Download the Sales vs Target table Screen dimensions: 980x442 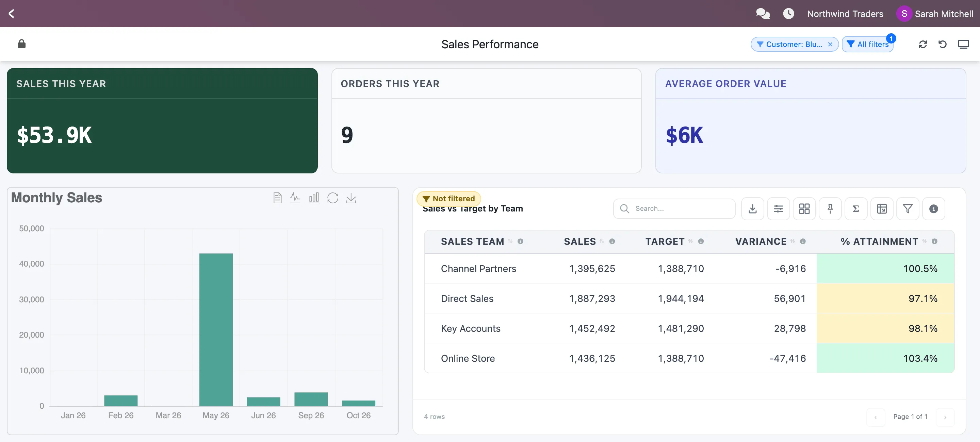(x=752, y=209)
